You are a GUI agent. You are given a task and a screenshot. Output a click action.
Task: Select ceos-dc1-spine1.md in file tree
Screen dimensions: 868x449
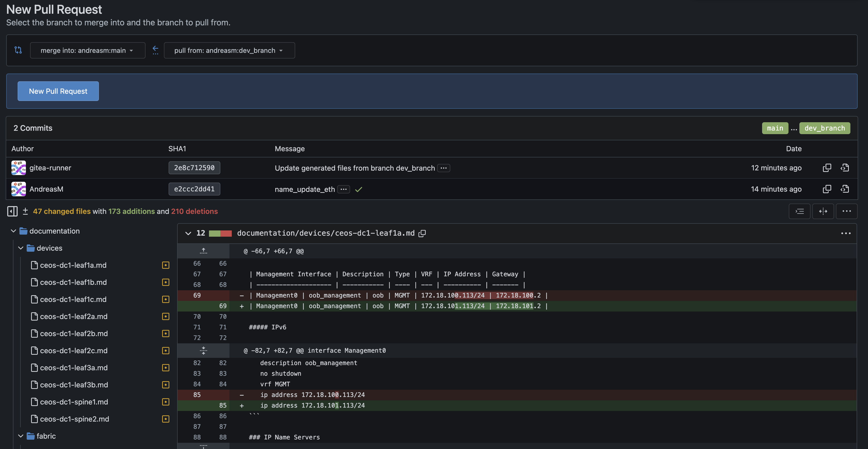click(74, 402)
